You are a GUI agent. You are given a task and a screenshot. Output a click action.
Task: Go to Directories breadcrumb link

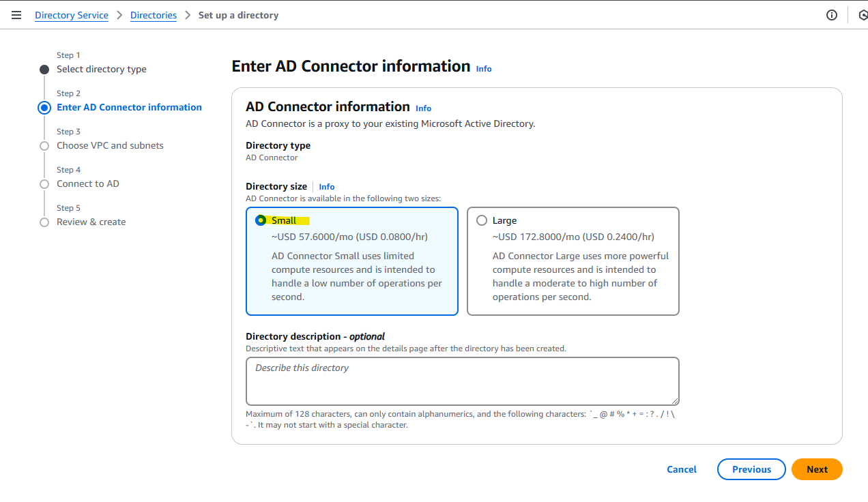pos(154,15)
